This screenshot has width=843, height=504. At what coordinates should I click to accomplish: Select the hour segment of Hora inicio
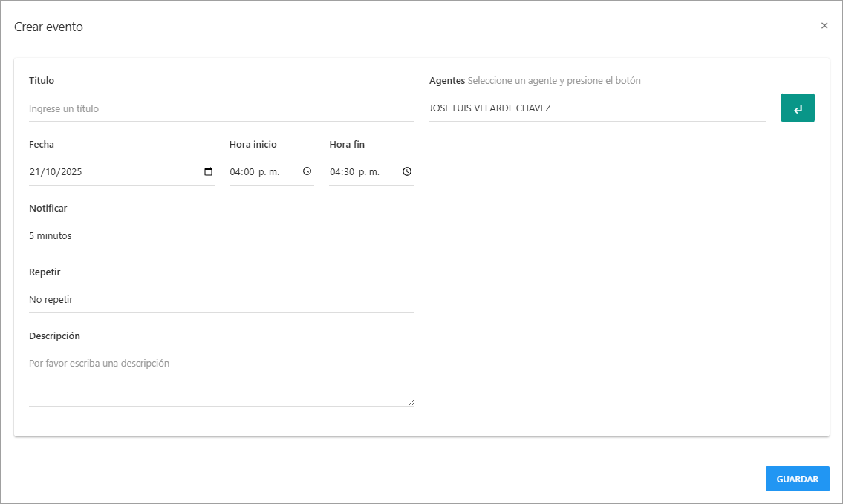point(235,172)
